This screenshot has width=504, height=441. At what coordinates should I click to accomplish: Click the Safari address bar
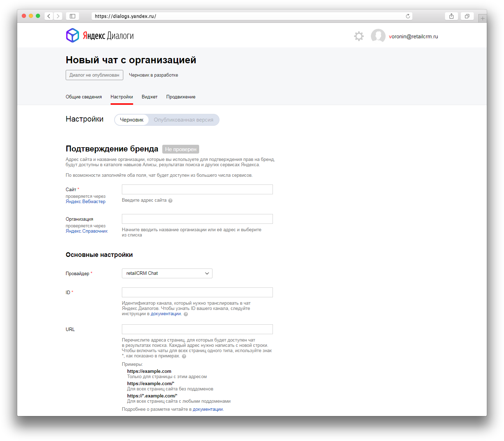(252, 16)
